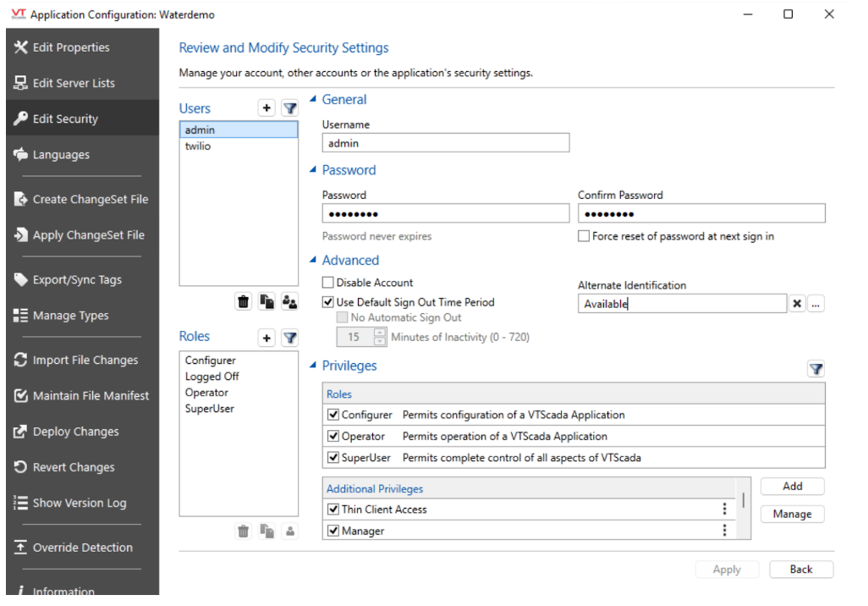Open the Users list filter
868x606 pixels.
pos(289,108)
